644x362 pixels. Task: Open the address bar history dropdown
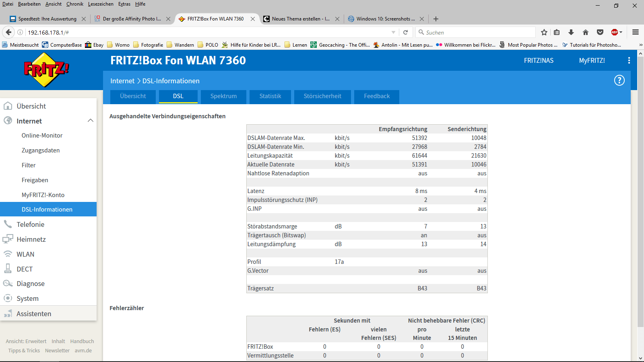coord(393,32)
